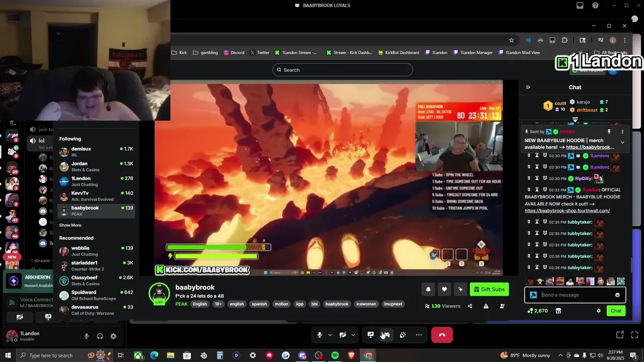
Task: Enter full screen for the call
Action: click(635, 335)
